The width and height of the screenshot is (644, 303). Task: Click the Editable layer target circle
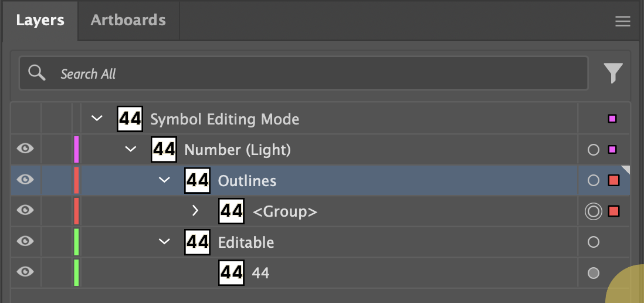(593, 242)
